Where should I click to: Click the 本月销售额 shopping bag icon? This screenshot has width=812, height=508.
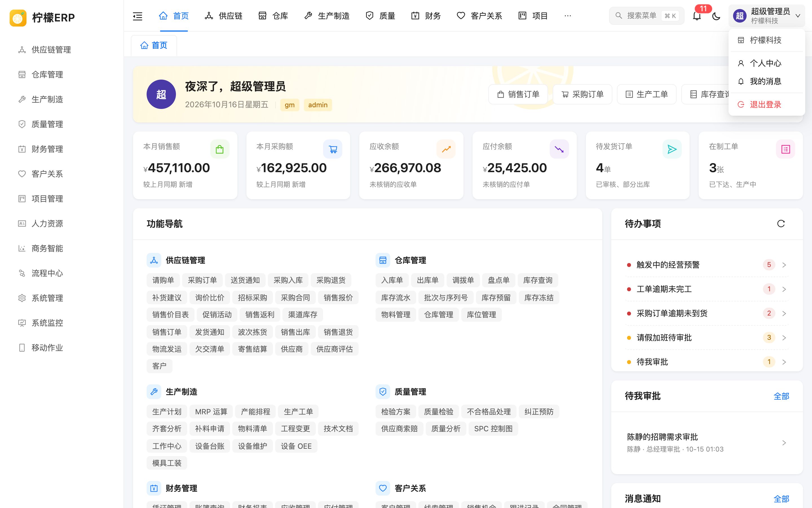pyautogui.click(x=220, y=149)
